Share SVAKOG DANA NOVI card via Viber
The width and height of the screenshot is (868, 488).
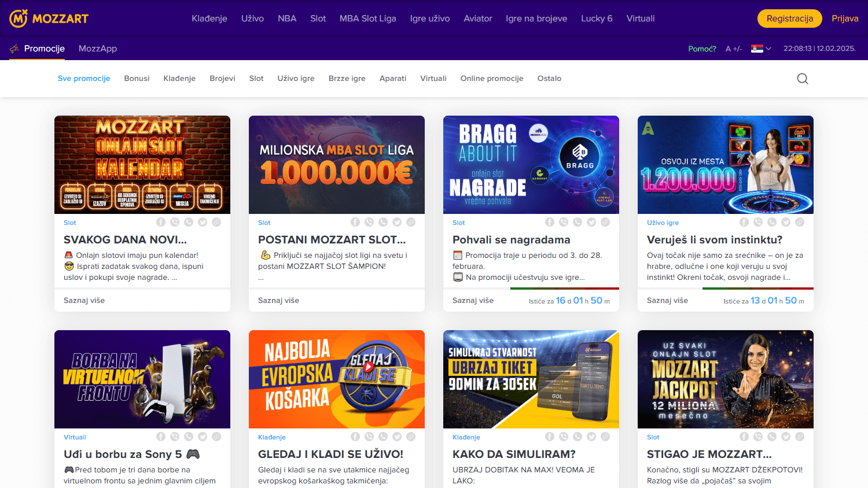click(x=175, y=222)
